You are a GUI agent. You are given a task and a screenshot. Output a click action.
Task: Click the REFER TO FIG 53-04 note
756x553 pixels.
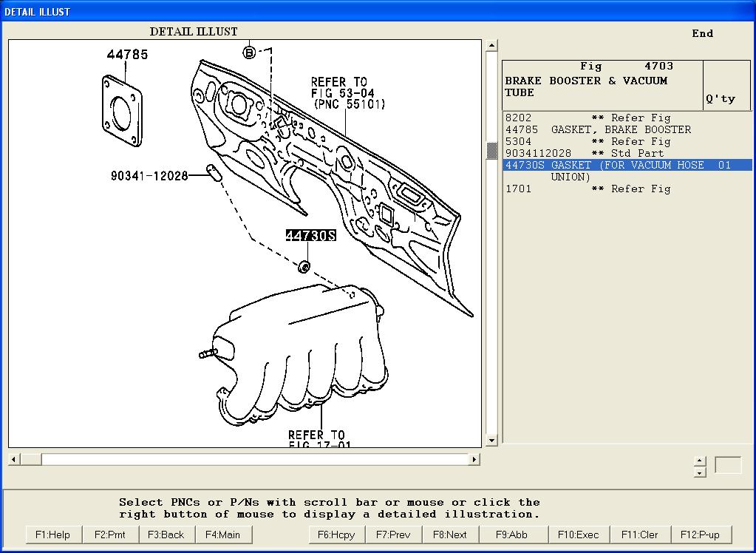point(347,93)
